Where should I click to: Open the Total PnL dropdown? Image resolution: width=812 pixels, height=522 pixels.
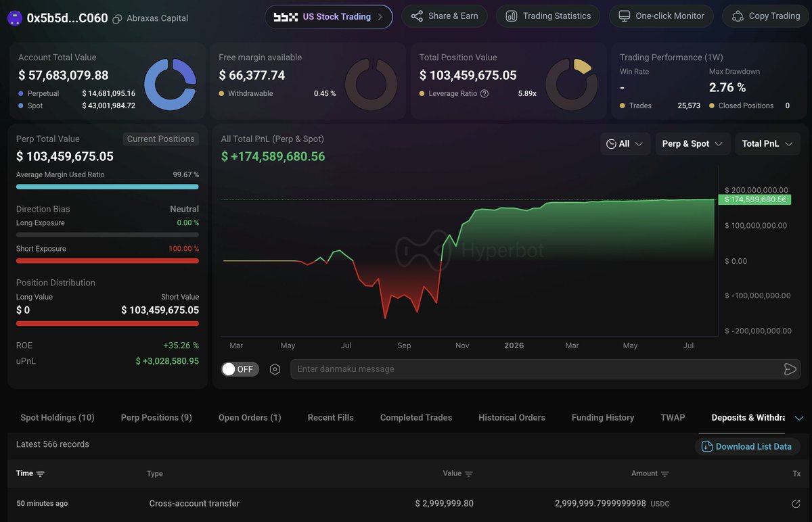tap(767, 143)
